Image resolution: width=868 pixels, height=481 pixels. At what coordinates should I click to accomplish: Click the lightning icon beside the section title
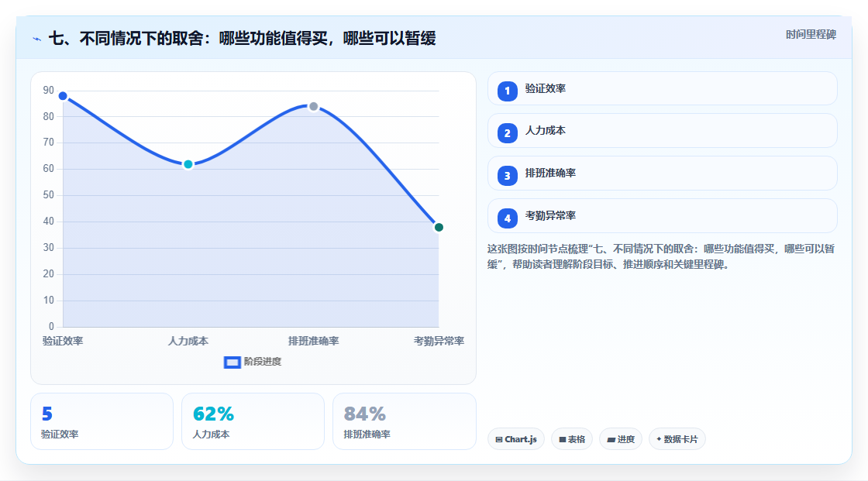coord(37,39)
